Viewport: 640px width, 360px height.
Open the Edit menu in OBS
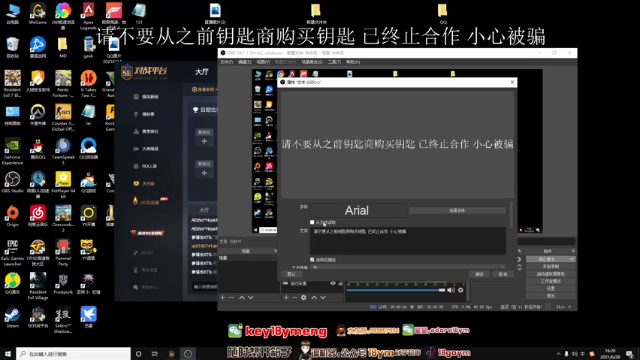click(245, 62)
